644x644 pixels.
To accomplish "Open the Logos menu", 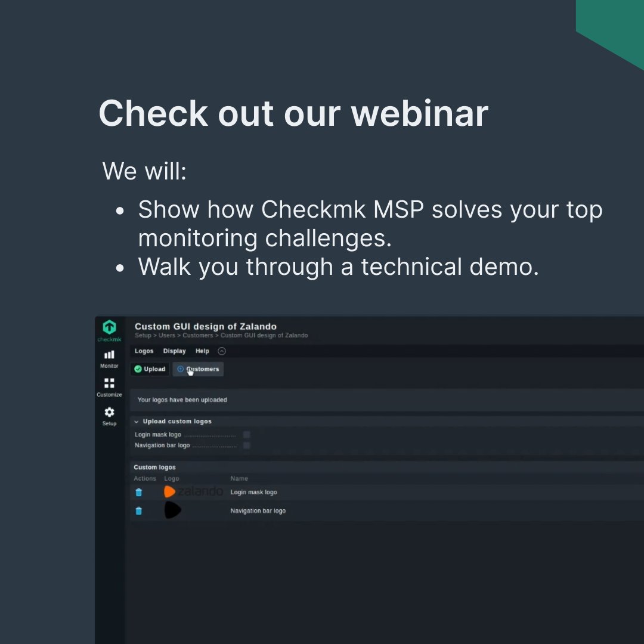I will click(x=144, y=351).
